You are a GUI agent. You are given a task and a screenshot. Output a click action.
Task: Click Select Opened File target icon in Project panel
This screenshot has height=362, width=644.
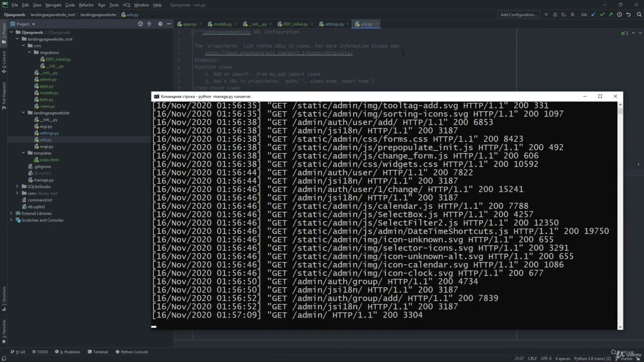pos(140,24)
